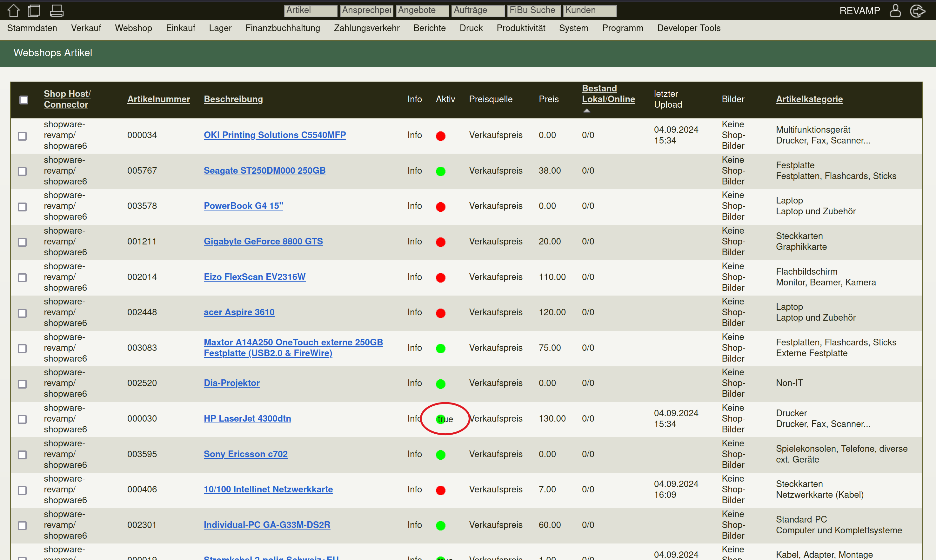Click red status dot for PowerBook G4

(x=440, y=207)
